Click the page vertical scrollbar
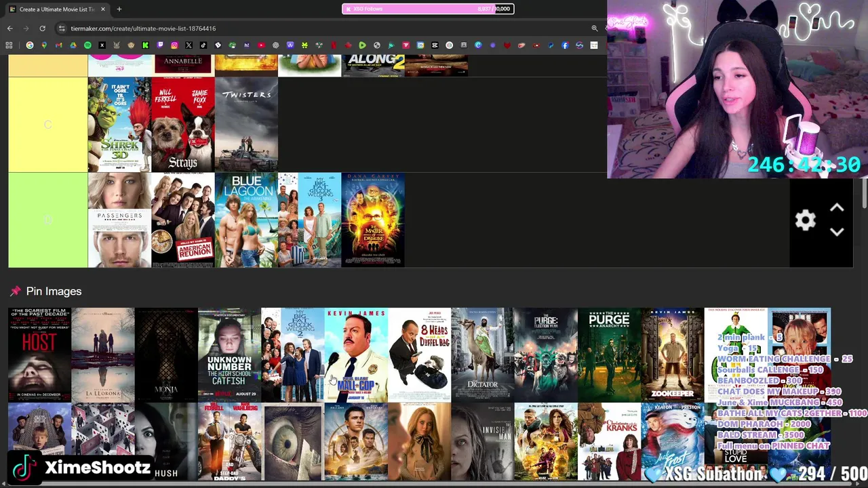This screenshot has height=488, width=868. [865, 193]
